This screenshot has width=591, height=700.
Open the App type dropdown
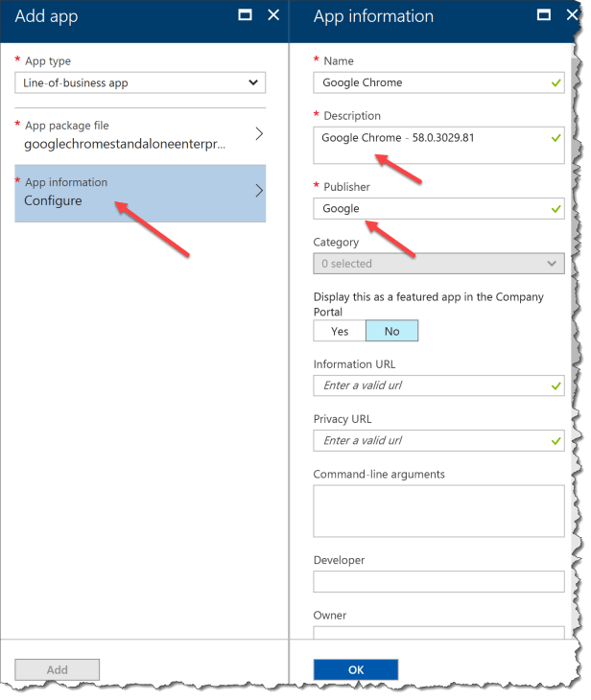[140, 82]
